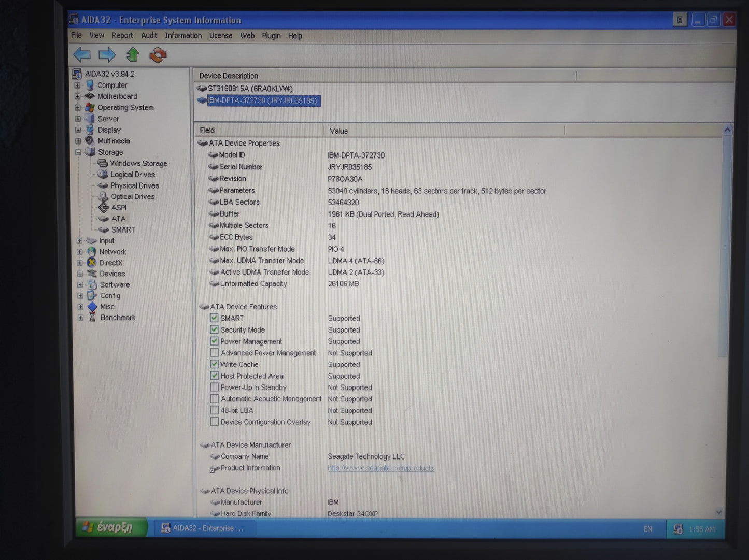Toggle the 48-bit LBA checkbox
The width and height of the screenshot is (749, 560).
pos(214,410)
